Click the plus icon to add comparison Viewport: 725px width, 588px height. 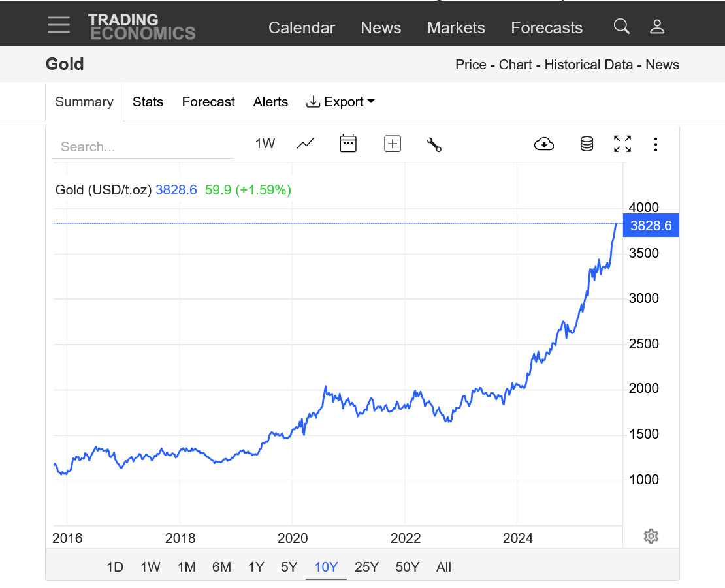click(x=392, y=144)
